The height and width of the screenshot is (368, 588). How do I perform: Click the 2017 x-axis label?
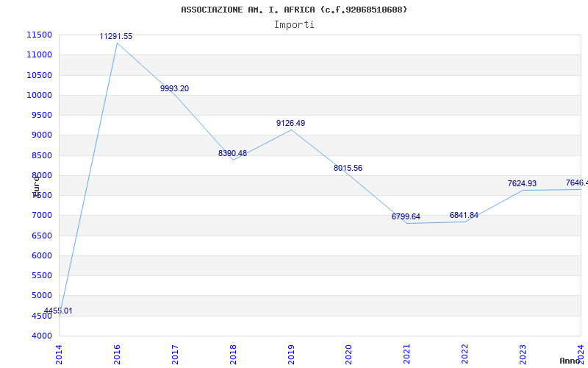click(x=175, y=355)
